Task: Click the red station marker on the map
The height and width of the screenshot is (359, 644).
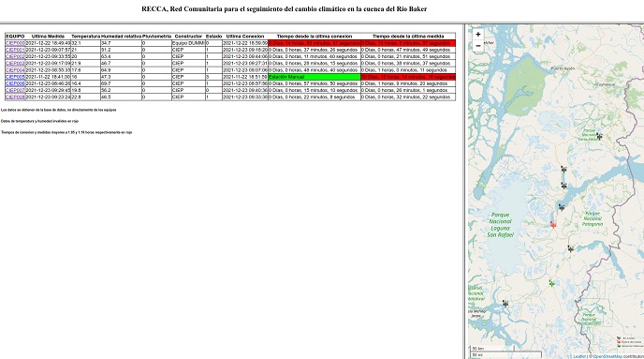Action: (x=553, y=225)
